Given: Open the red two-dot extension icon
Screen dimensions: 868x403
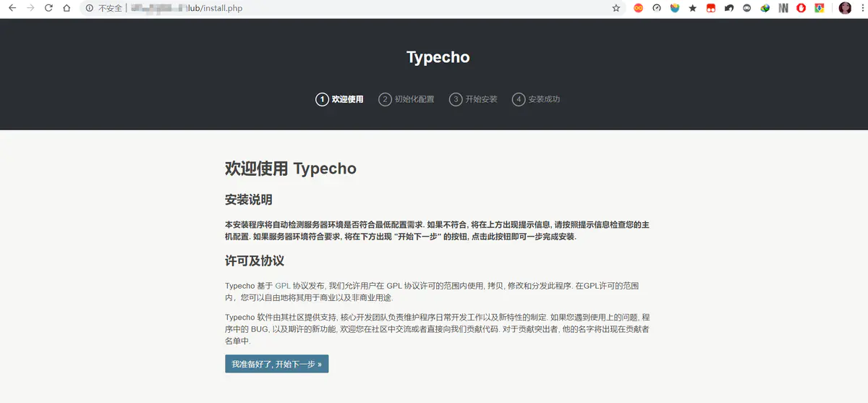Looking at the screenshot, I should 710,8.
